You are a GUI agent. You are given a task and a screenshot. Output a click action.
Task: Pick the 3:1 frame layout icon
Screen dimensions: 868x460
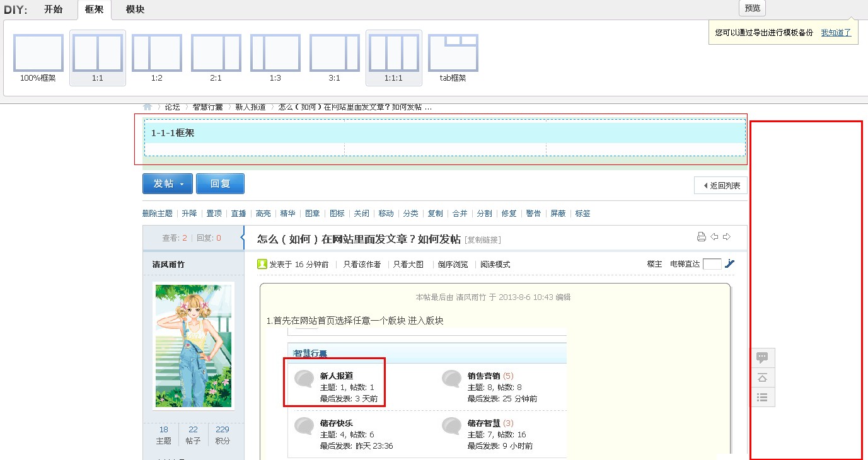pyautogui.click(x=335, y=53)
